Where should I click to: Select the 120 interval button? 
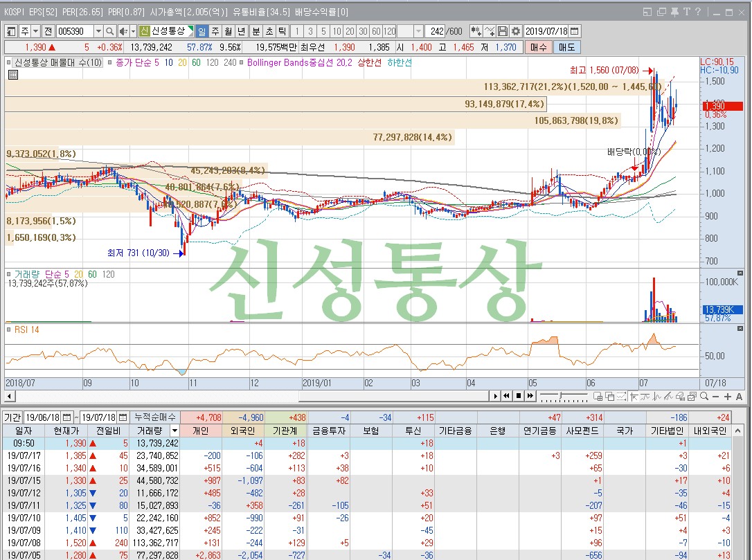tap(389, 32)
